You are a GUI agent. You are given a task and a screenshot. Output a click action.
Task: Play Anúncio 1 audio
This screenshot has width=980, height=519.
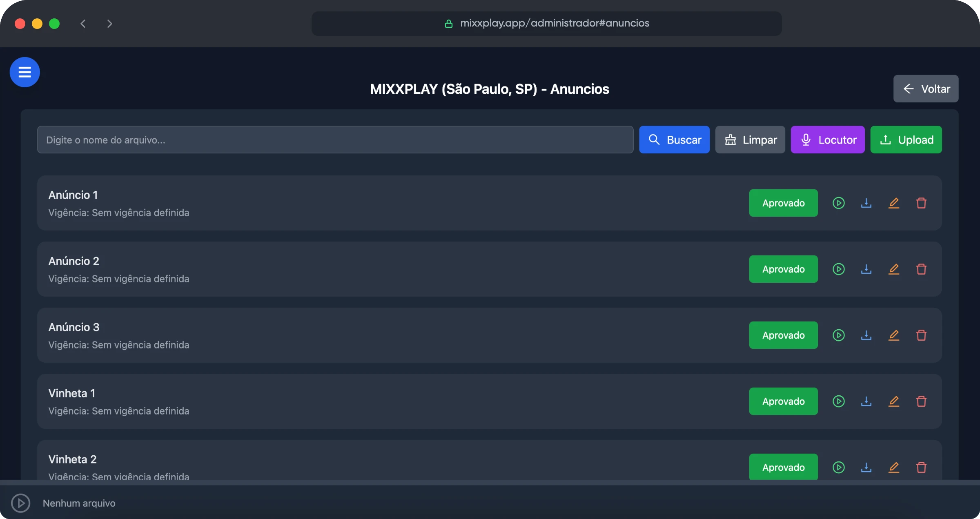838,203
